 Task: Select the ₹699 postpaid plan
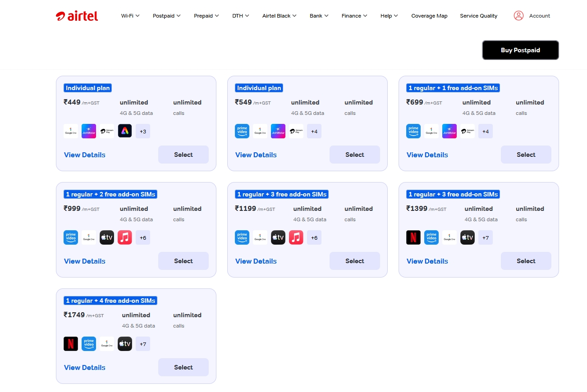526,155
